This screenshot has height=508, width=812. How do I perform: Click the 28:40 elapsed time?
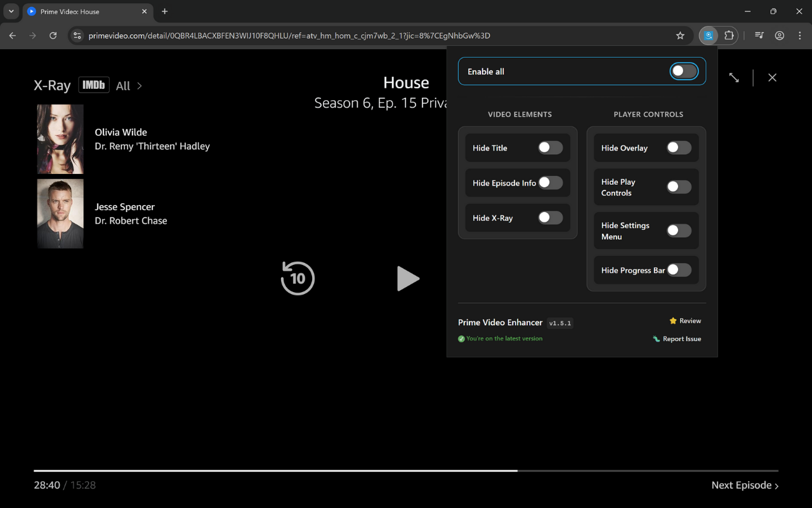tap(47, 485)
